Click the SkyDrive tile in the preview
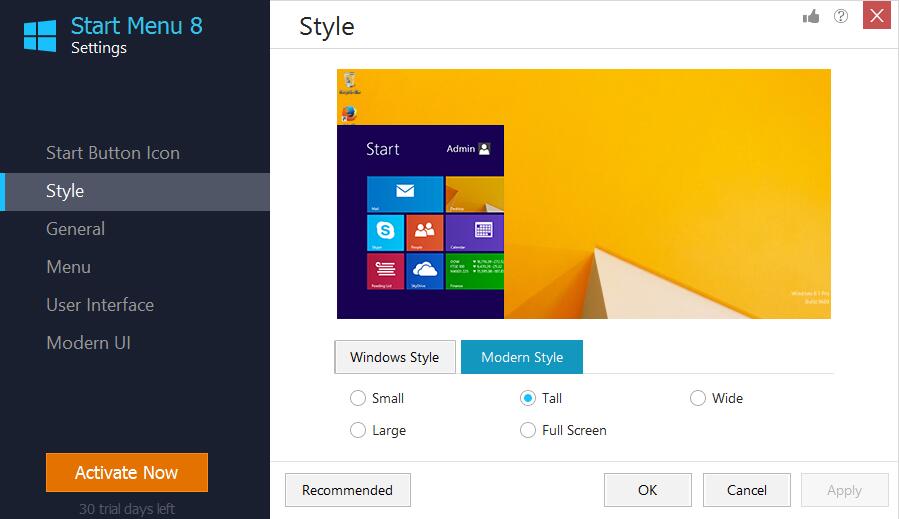The width and height of the screenshot is (899, 519). pos(424,271)
